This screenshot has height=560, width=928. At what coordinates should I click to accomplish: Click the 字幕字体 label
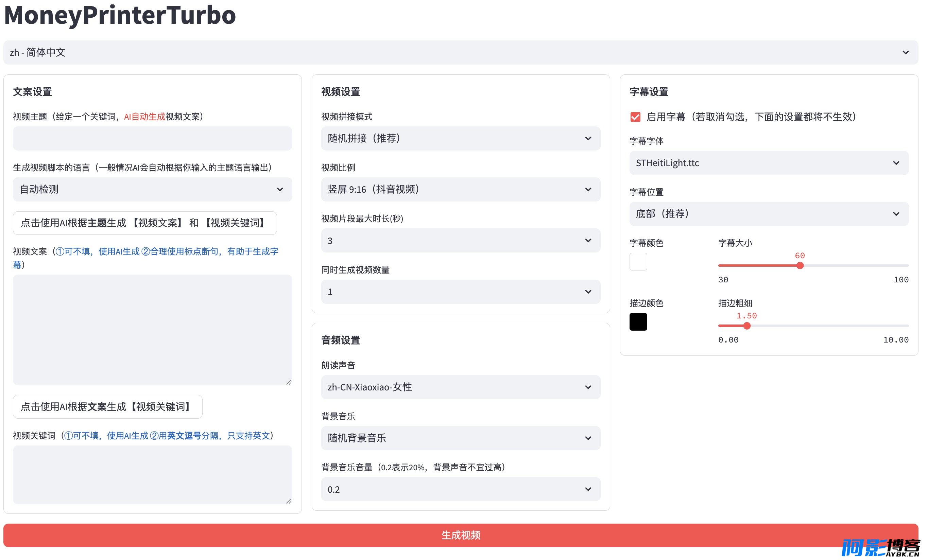click(x=646, y=141)
